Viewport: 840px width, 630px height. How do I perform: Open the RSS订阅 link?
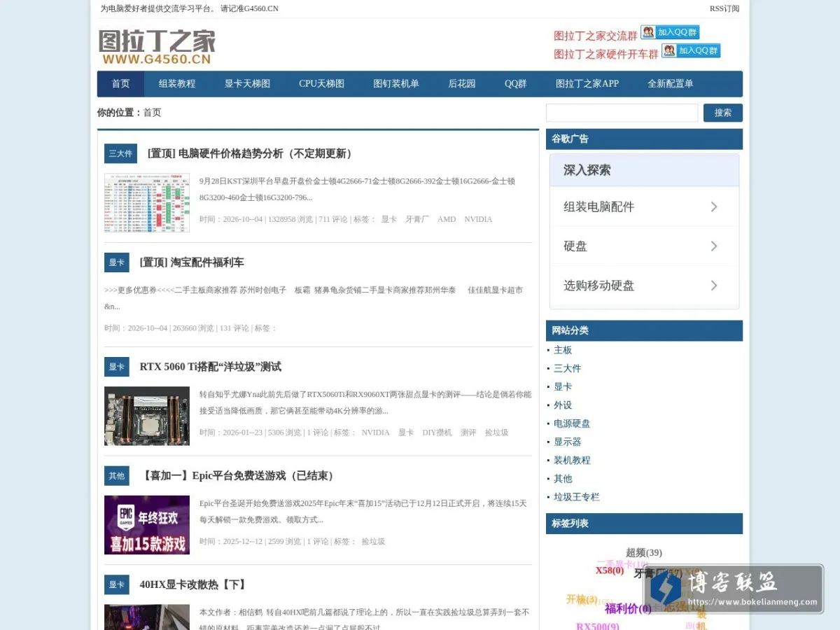724,8
